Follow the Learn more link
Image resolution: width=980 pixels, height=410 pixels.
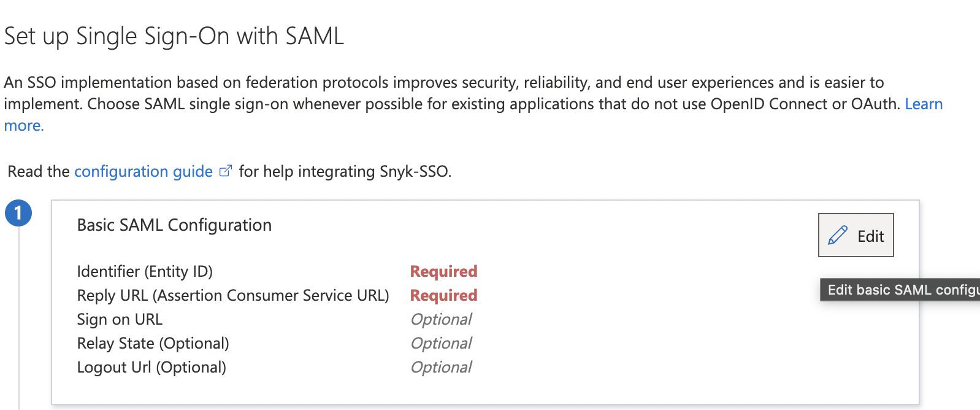click(x=924, y=104)
